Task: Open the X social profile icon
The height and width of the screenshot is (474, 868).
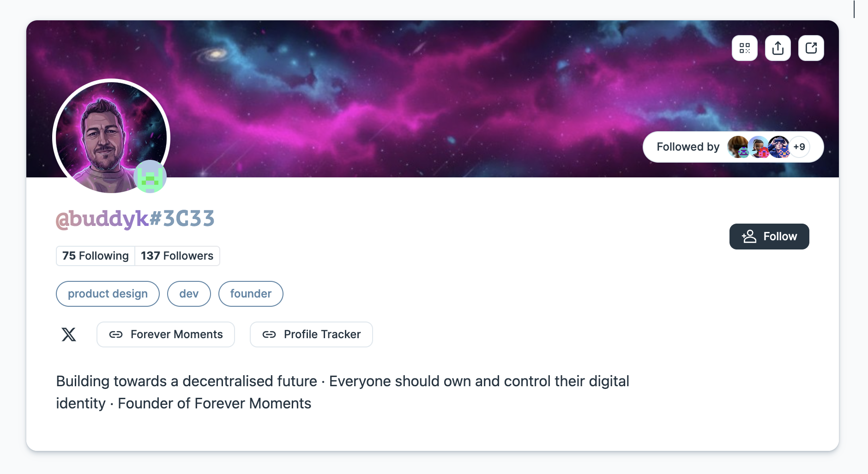Action: [69, 334]
